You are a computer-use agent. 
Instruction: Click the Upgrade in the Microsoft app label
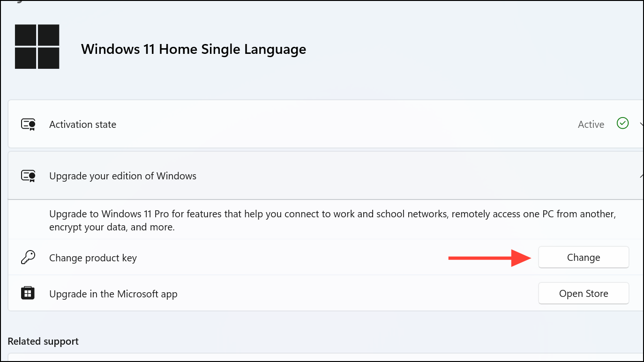click(x=113, y=294)
